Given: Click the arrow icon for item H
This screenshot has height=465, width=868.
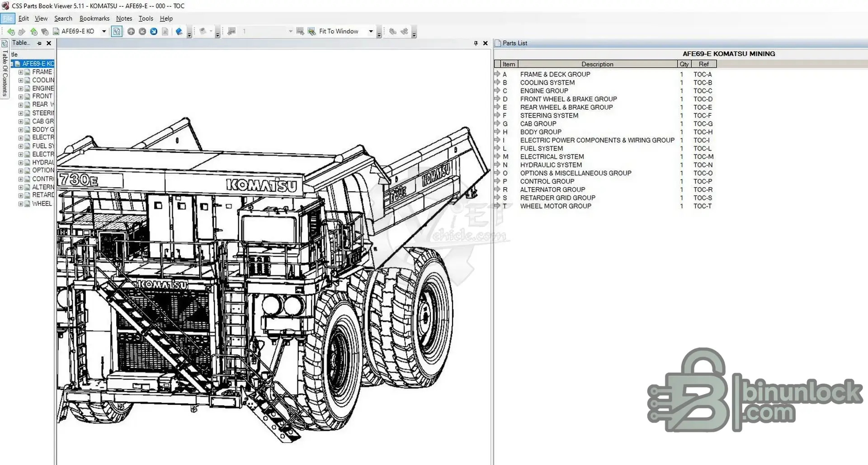Looking at the screenshot, I should 497,132.
